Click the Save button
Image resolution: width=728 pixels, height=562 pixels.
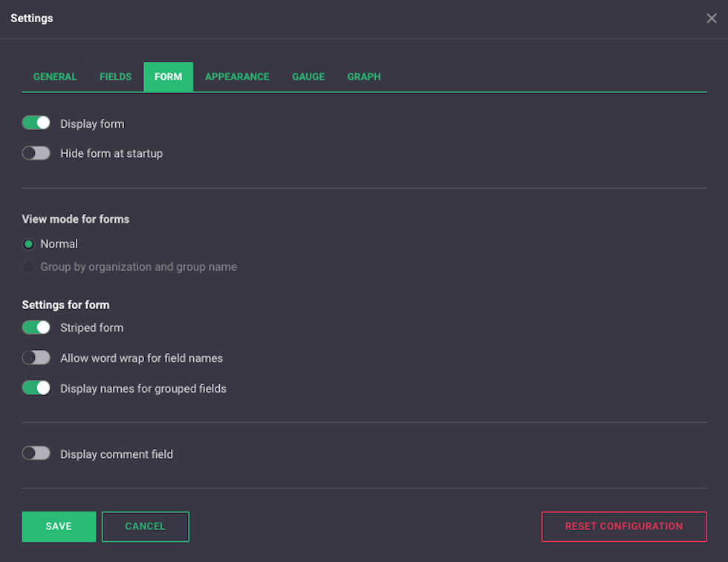pyautogui.click(x=59, y=526)
